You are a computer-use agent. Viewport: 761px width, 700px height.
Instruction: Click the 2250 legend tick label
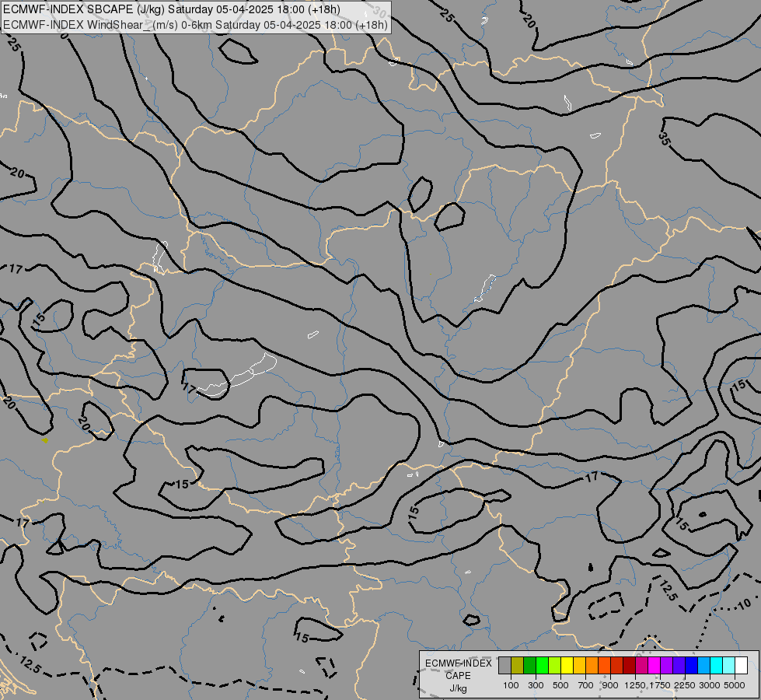(x=685, y=685)
